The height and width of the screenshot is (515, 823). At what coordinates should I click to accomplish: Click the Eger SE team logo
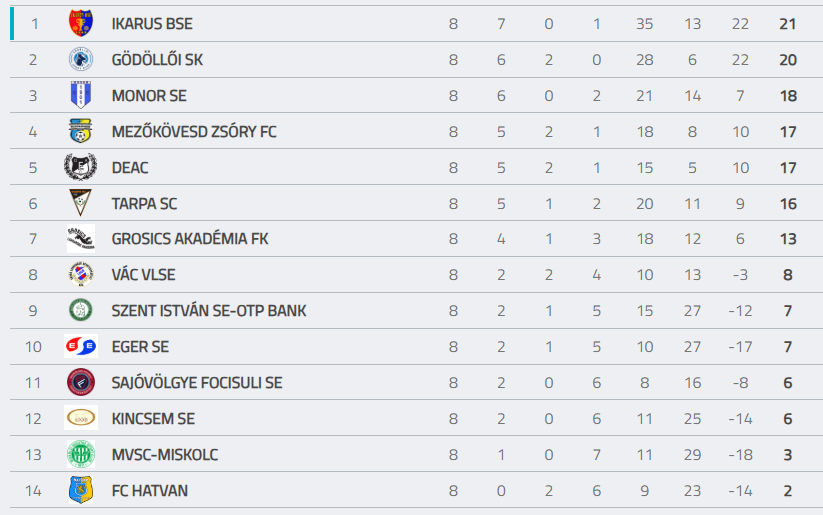pyautogui.click(x=80, y=347)
